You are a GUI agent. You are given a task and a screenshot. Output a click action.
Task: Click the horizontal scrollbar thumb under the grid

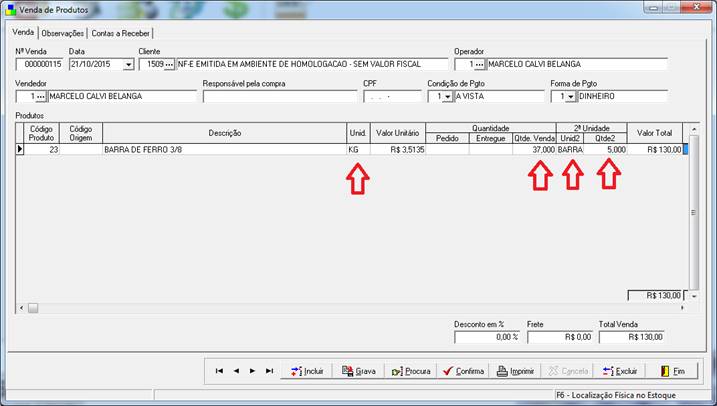[x=33, y=308]
